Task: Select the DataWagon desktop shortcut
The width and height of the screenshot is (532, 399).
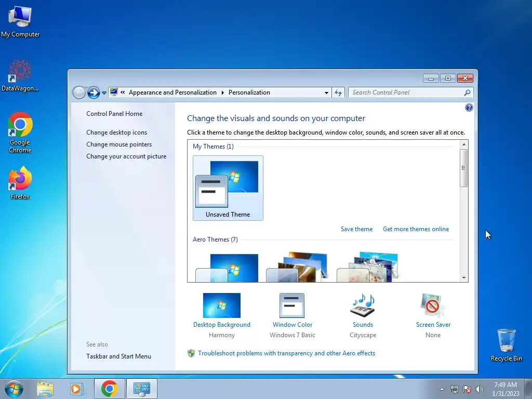Action: point(20,76)
